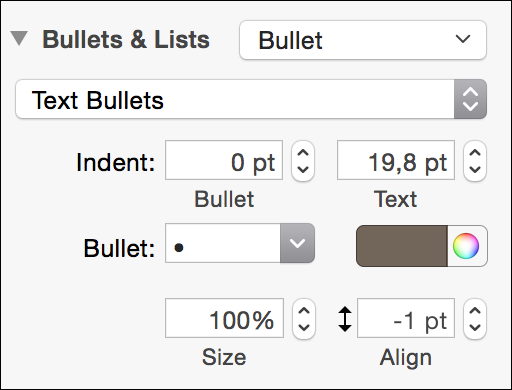Click the Text indent 19,8 pt field
The width and height of the screenshot is (512, 390).
[396, 160]
